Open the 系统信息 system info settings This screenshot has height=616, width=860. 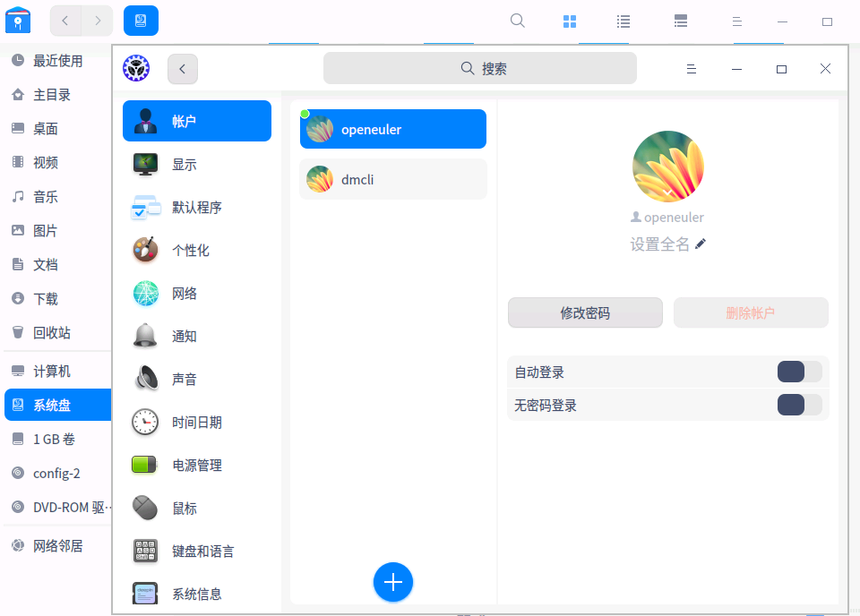[x=197, y=595]
